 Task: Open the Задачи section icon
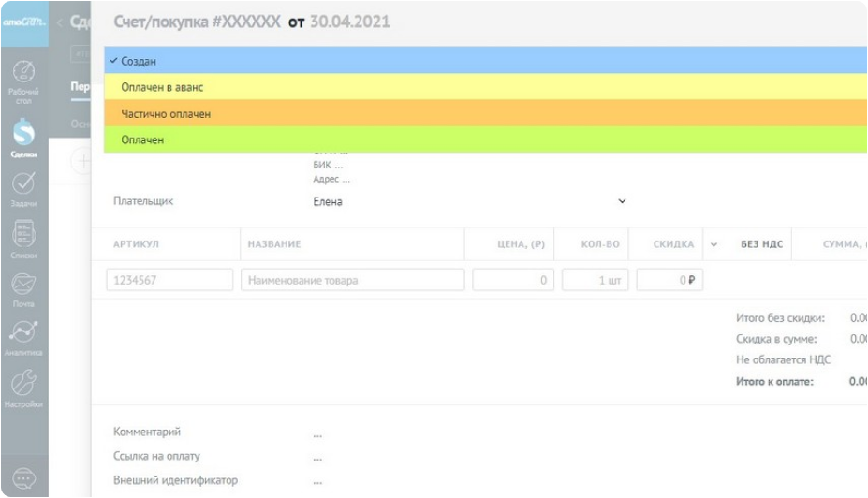click(23, 189)
